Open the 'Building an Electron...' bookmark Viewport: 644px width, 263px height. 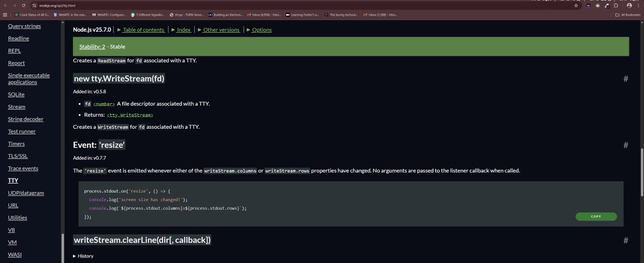click(x=225, y=14)
